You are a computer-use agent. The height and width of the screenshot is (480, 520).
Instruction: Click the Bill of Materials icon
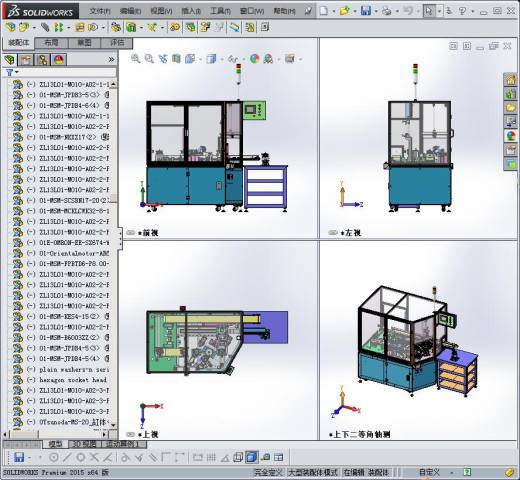coord(191,27)
